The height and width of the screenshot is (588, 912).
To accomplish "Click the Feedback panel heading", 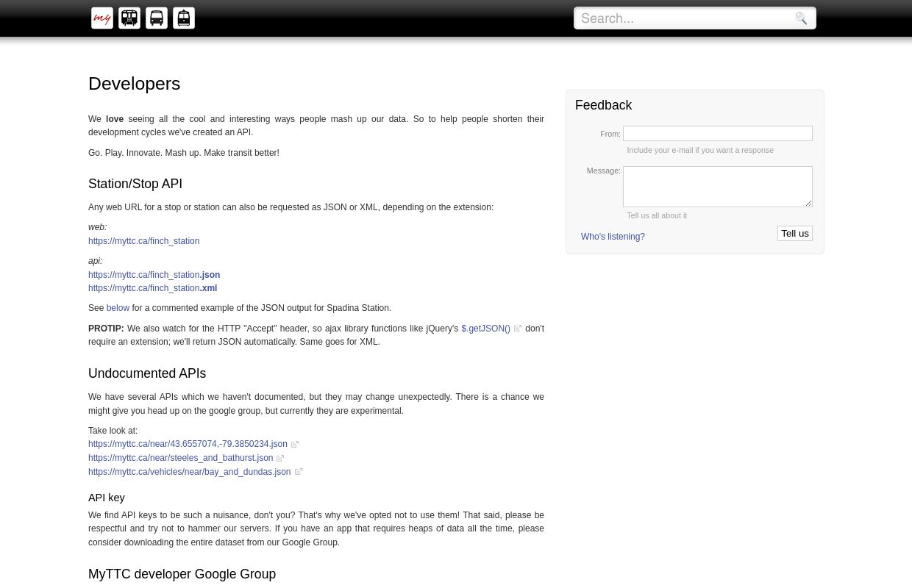I will [x=604, y=105].
